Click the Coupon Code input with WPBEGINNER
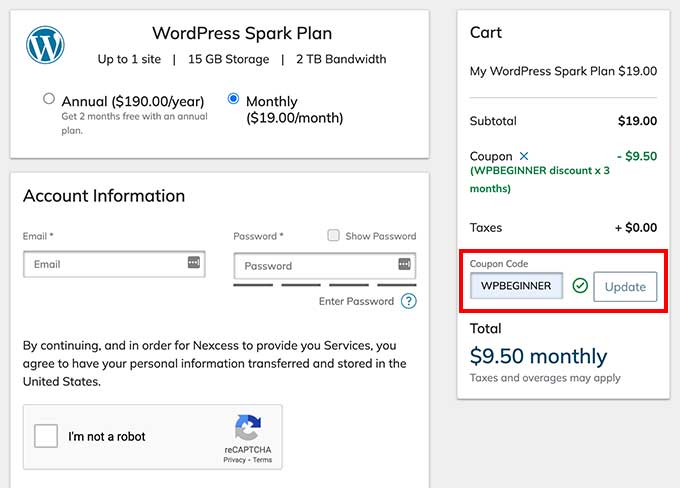The height and width of the screenshot is (488, 680). (x=517, y=286)
